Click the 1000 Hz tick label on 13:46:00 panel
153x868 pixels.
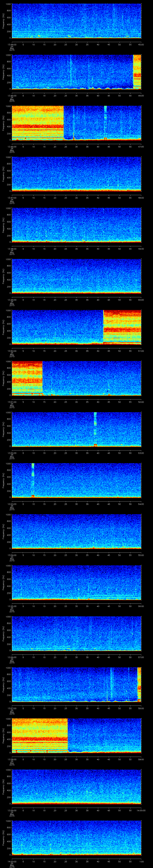coord(8,107)
